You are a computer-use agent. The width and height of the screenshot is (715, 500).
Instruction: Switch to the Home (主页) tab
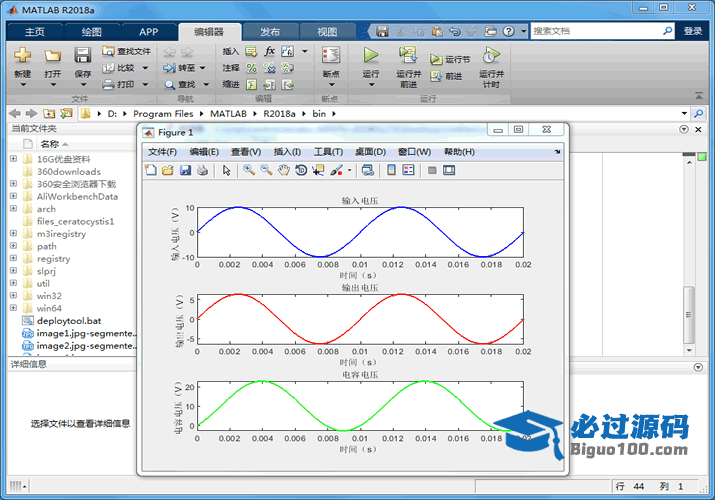pos(35,32)
